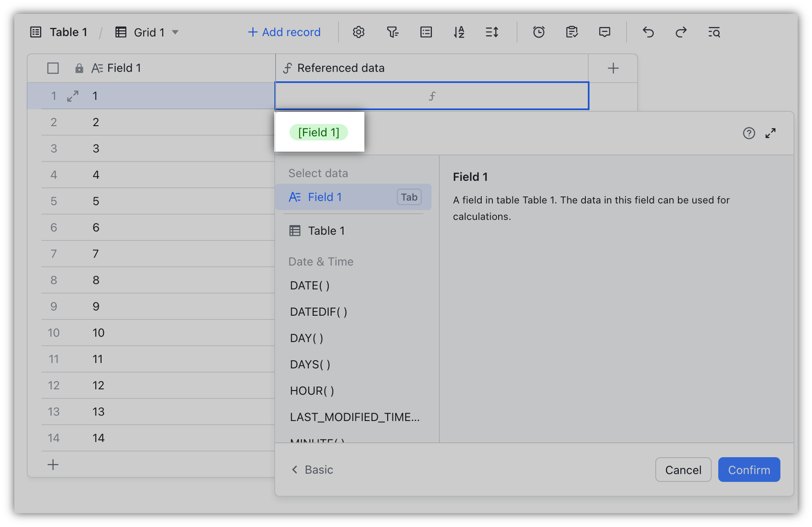
Task: Open the filter tool in the toolbar
Action: pyautogui.click(x=392, y=32)
